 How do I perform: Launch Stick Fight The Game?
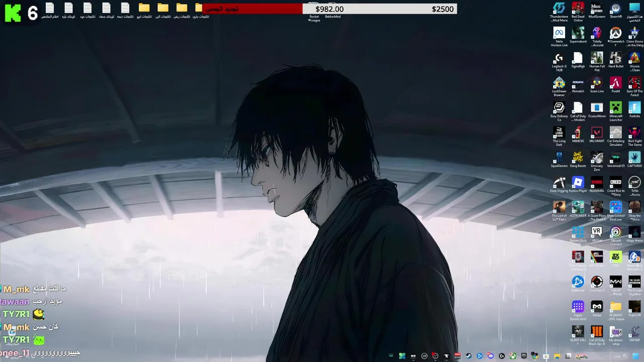coord(634,137)
